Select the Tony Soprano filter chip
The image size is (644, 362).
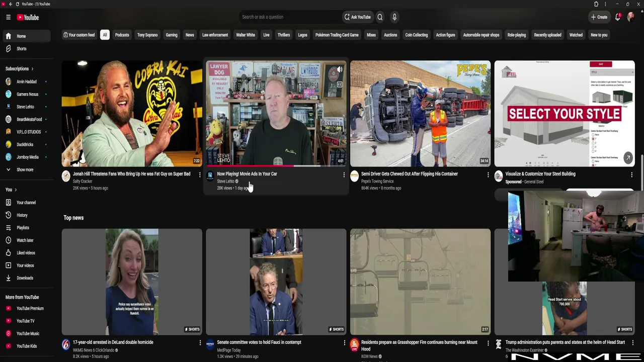point(147,35)
